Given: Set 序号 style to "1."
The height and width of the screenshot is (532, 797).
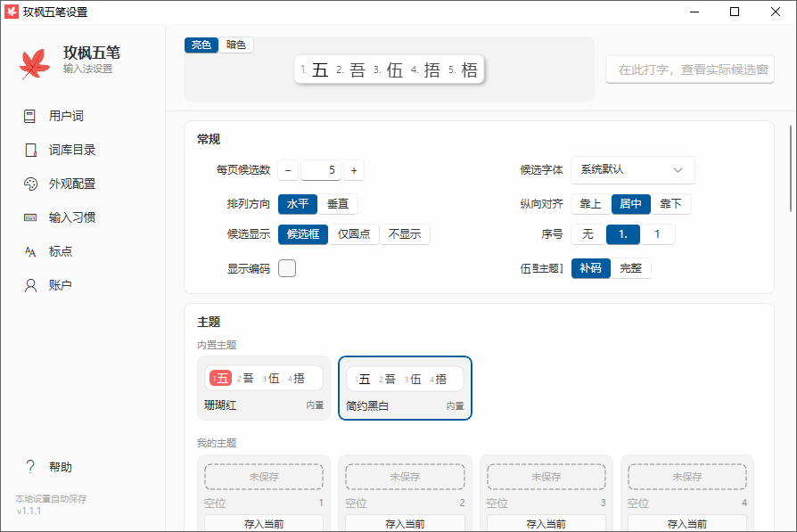Looking at the screenshot, I should (623, 234).
